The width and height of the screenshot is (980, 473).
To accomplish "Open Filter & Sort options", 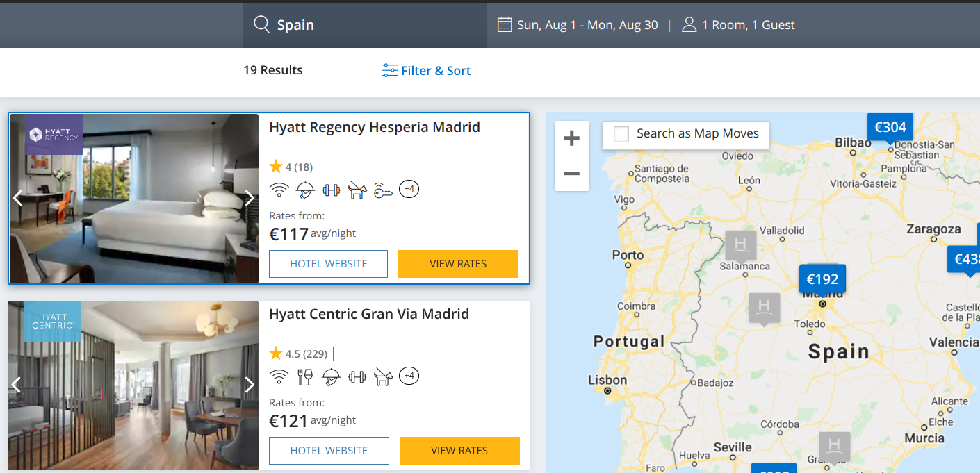I will pyautogui.click(x=427, y=71).
